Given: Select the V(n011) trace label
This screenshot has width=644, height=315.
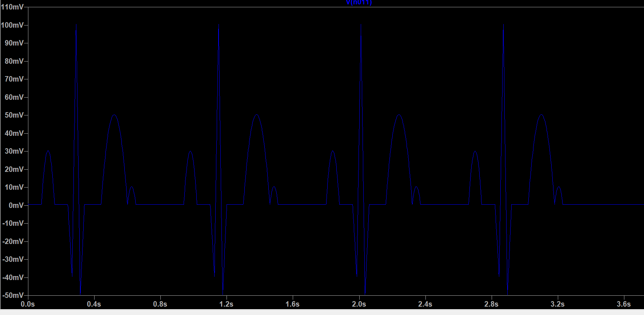Looking at the screenshot, I should pos(359,2).
